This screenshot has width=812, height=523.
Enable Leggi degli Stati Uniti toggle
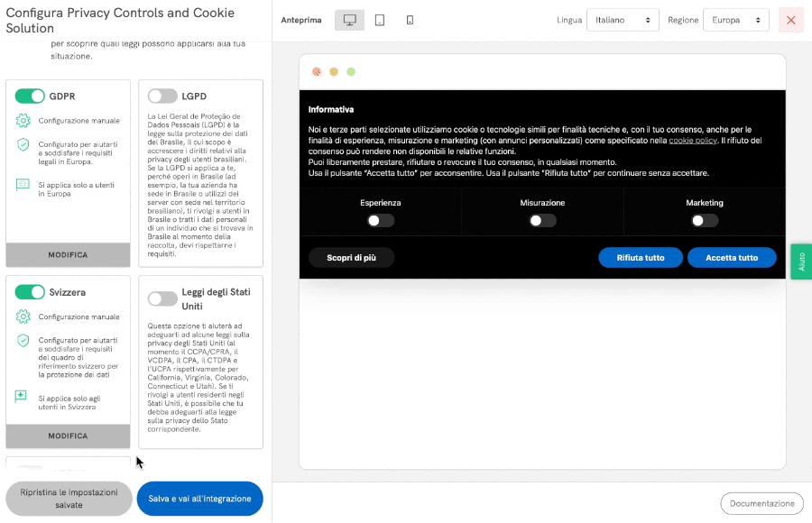[x=162, y=298]
